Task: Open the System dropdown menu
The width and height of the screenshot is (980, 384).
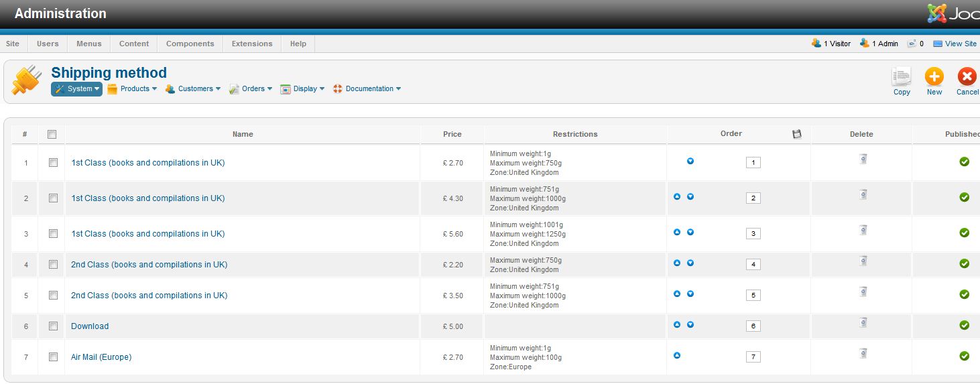Action: click(x=76, y=88)
